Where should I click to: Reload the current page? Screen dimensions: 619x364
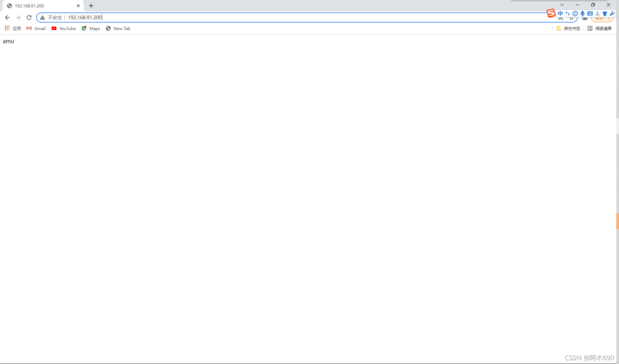point(29,18)
